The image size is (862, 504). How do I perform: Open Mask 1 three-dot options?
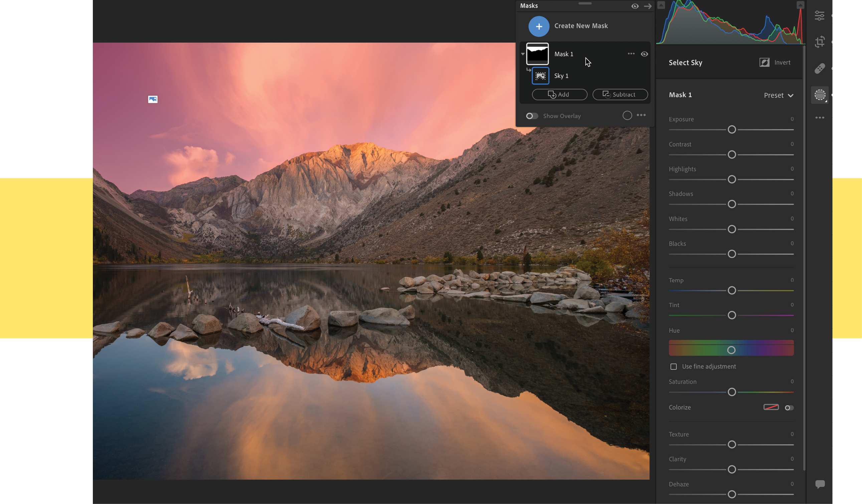tap(631, 54)
